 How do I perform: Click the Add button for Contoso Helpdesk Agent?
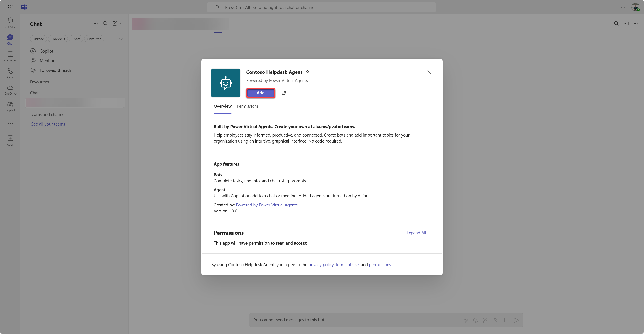click(260, 93)
